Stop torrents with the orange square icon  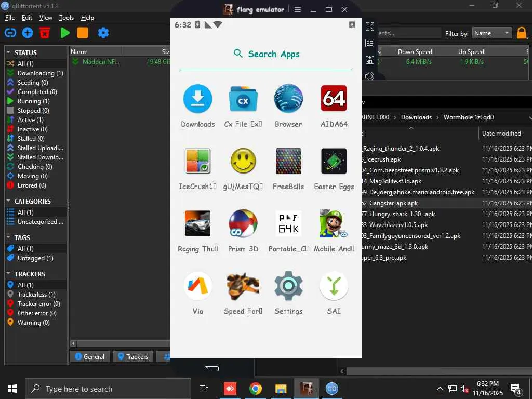click(83, 33)
